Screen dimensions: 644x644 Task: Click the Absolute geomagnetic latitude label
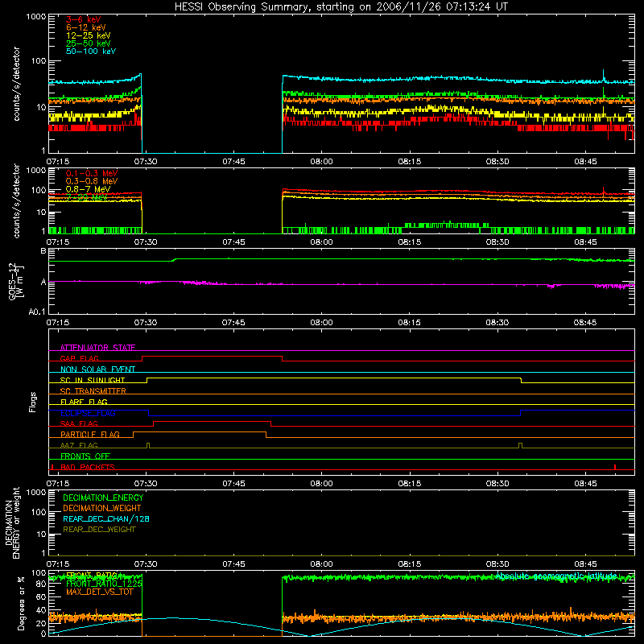(x=556, y=576)
